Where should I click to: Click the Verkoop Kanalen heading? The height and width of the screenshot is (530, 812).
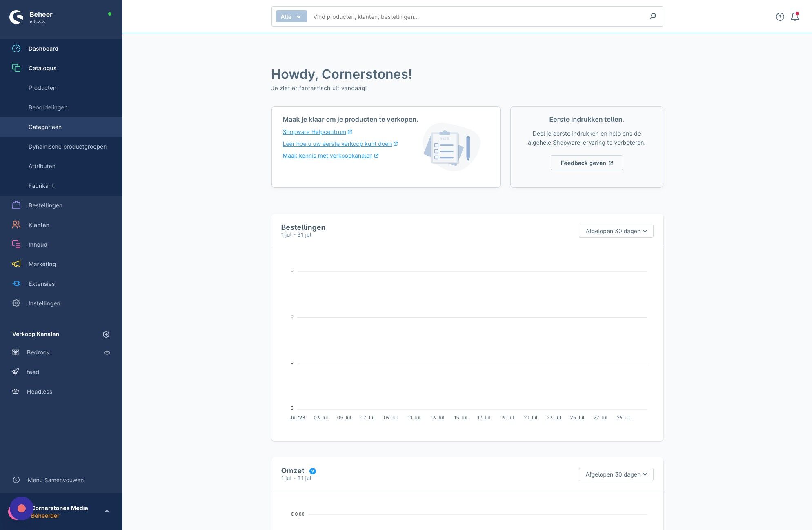click(36, 334)
